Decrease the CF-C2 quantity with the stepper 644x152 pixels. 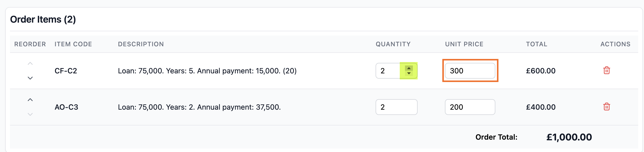tap(409, 73)
